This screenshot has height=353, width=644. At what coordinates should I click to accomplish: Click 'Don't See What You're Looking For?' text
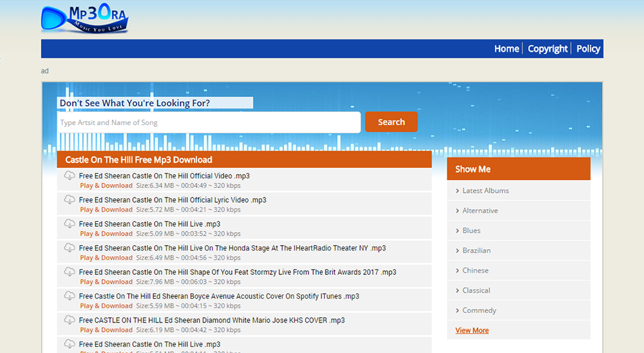pyautogui.click(x=135, y=103)
